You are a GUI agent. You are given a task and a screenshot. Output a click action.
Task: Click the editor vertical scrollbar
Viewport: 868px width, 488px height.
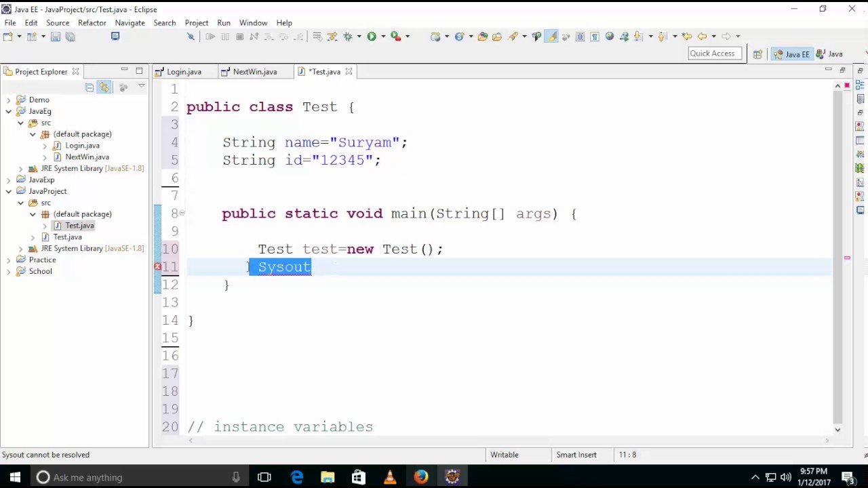[x=837, y=256]
